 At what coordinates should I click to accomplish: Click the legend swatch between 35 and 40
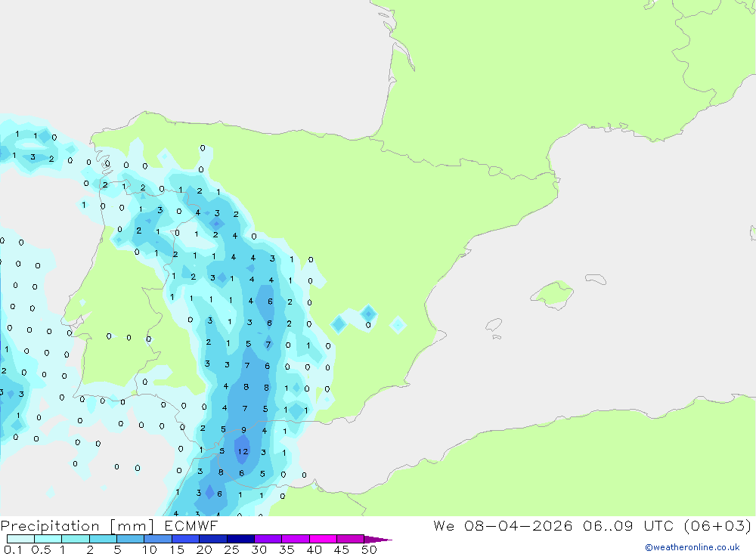pos(295,539)
